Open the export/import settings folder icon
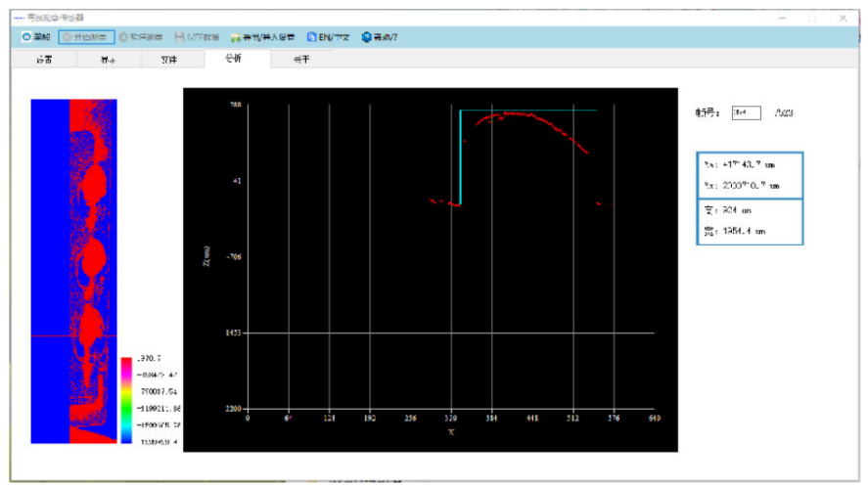 (236, 37)
